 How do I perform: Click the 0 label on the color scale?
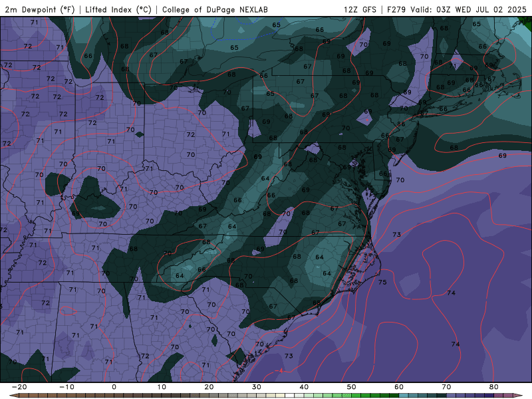(x=114, y=387)
